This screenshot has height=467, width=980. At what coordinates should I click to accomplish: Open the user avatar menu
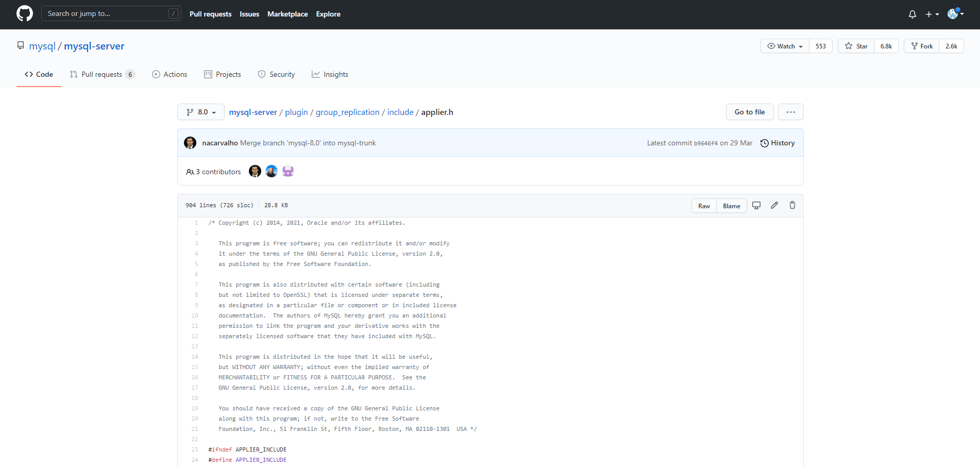point(955,14)
